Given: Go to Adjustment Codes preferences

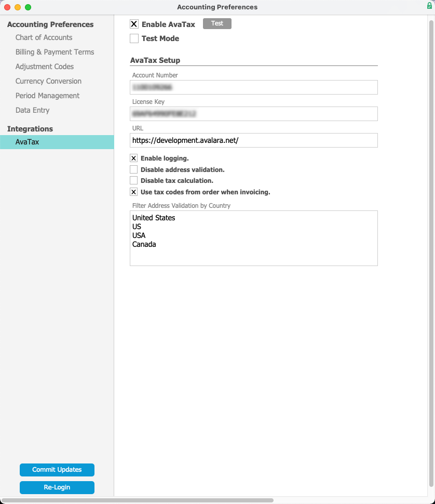Looking at the screenshot, I should click(45, 67).
